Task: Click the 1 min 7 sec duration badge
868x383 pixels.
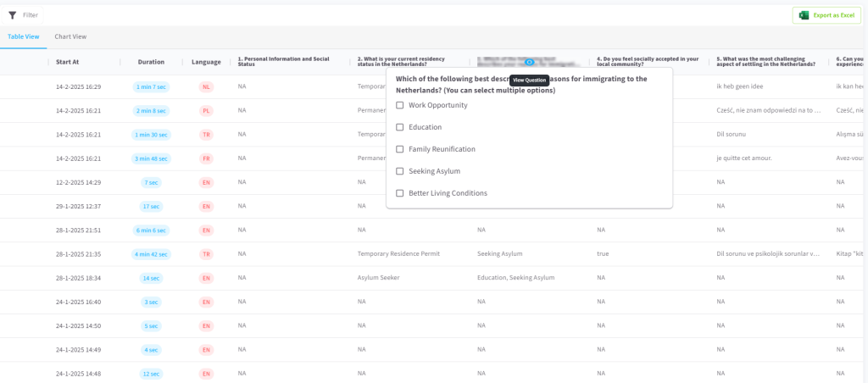Action: (151, 87)
